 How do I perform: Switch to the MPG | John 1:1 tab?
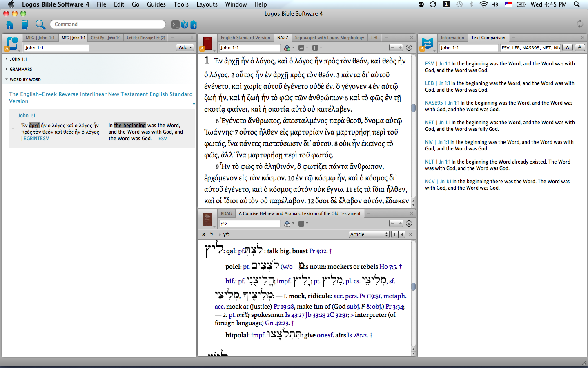coord(40,38)
